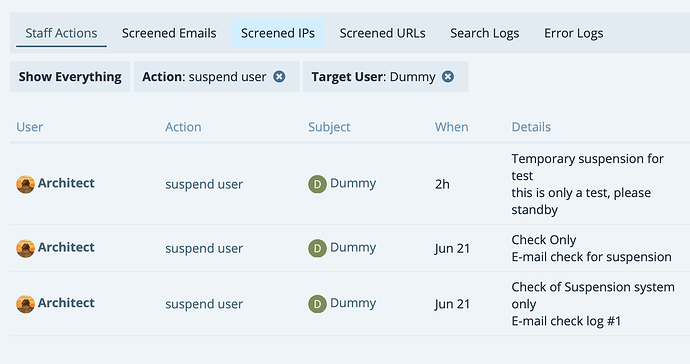Click 'suspend user' action in the 'Check Only' row
690x364 pixels.
point(204,248)
